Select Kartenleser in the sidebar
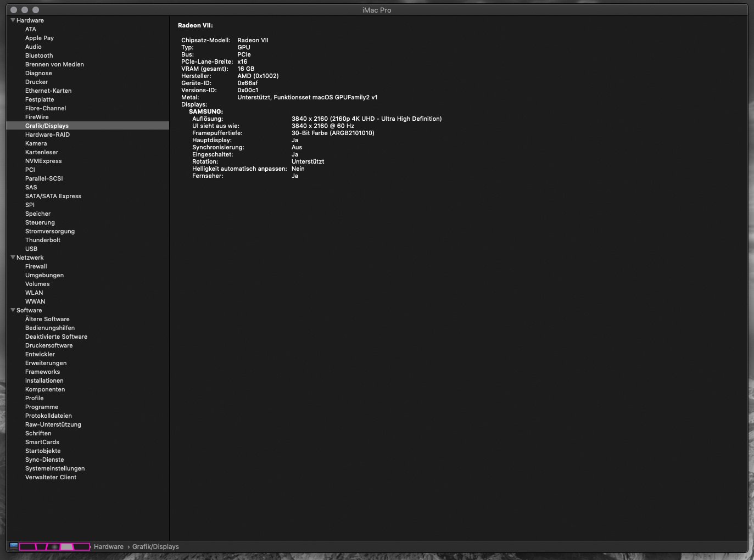The height and width of the screenshot is (560, 754). pyautogui.click(x=42, y=152)
